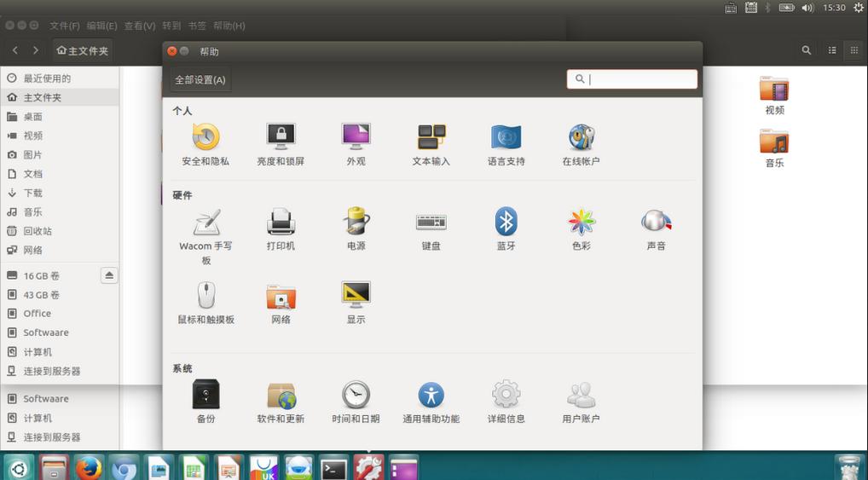Click the 外观 appearance icon
This screenshot has width=868, height=480.
356,138
